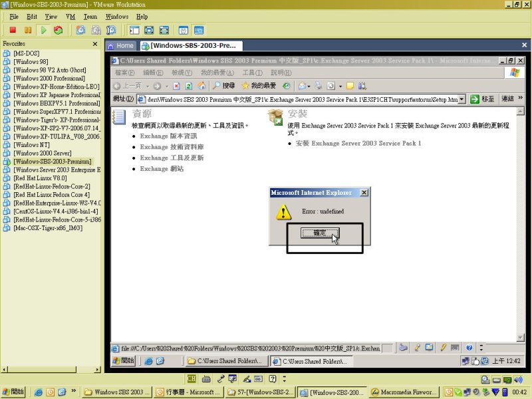Click the CH language indicator on the language bar
Screen dimensions: 532x399
click(x=192, y=378)
